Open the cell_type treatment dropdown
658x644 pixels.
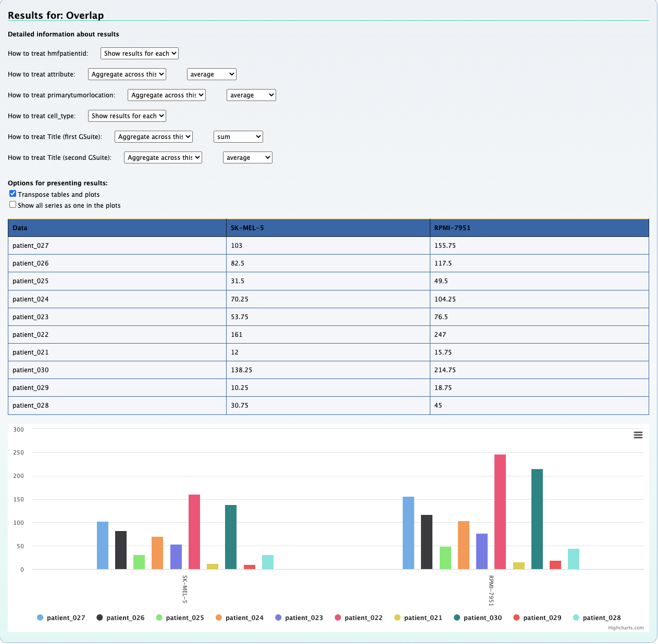point(127,116)
